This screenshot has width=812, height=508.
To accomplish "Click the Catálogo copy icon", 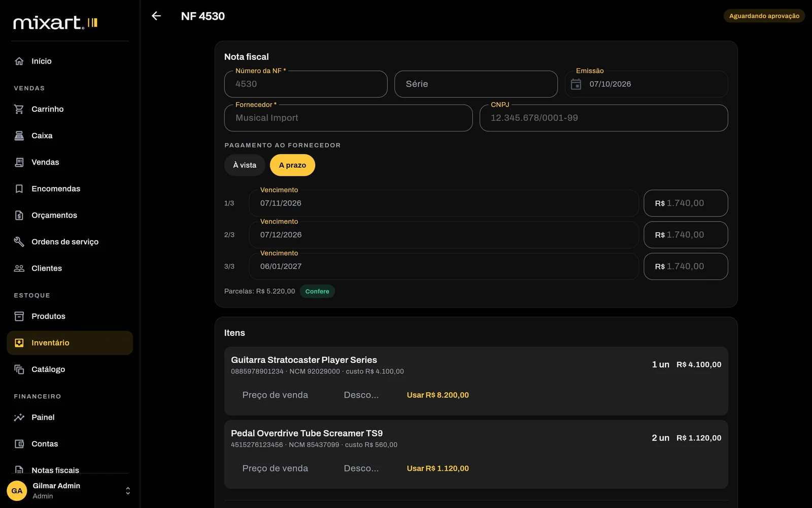I will coord(19,369).
